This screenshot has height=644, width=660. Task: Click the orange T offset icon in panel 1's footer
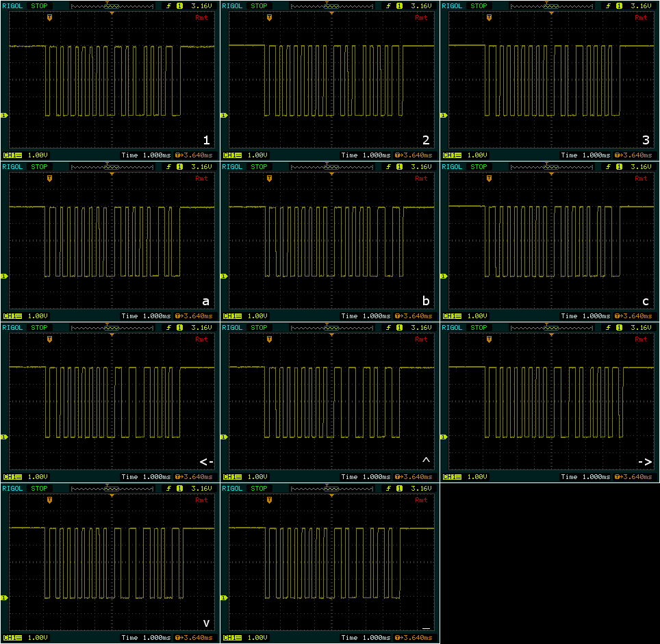[179, 155]
